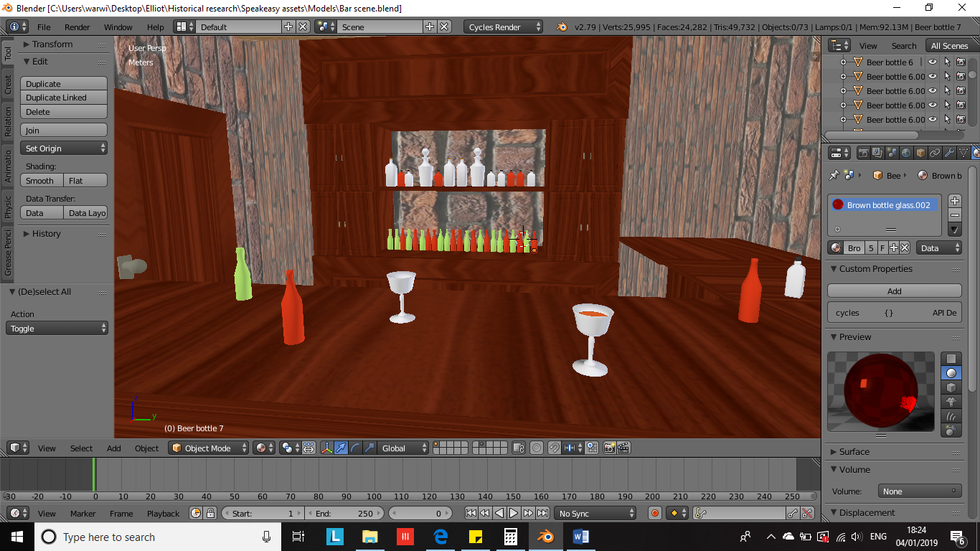This screenshot has width=980, height=551.
Task: Open the Object Mode dropdown
Action: (x=208, y=448)
